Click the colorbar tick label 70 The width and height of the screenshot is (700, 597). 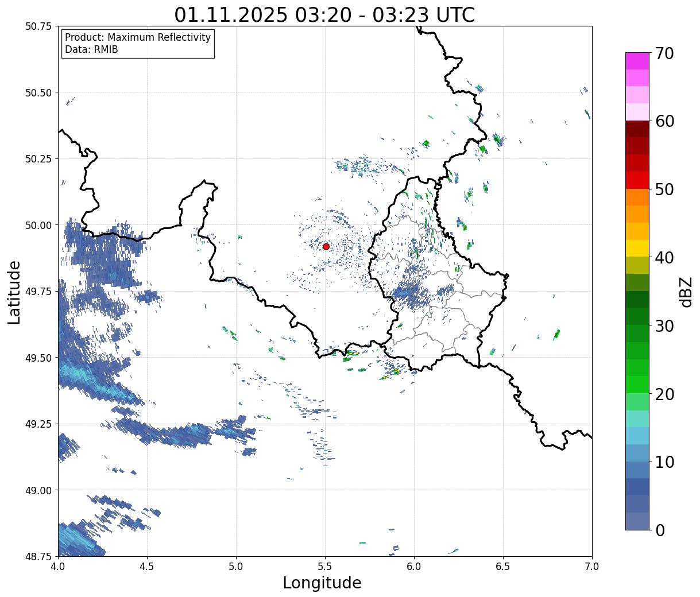pyautogui.click(x=664, y=53)
